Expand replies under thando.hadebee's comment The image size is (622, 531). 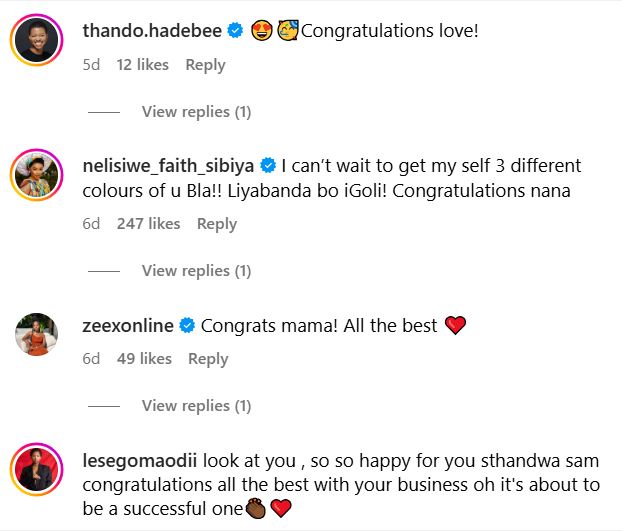click(x=196, y=112)
